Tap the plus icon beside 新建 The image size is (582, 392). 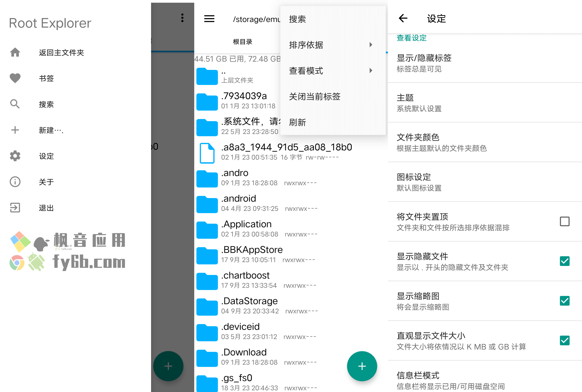(15, 130)
